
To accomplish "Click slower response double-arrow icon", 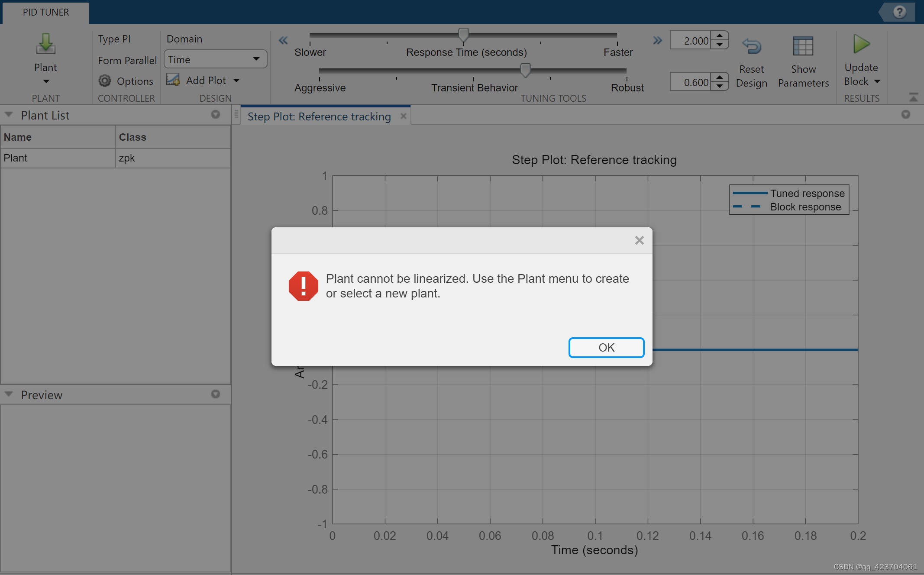I will (x=283, y=41).
